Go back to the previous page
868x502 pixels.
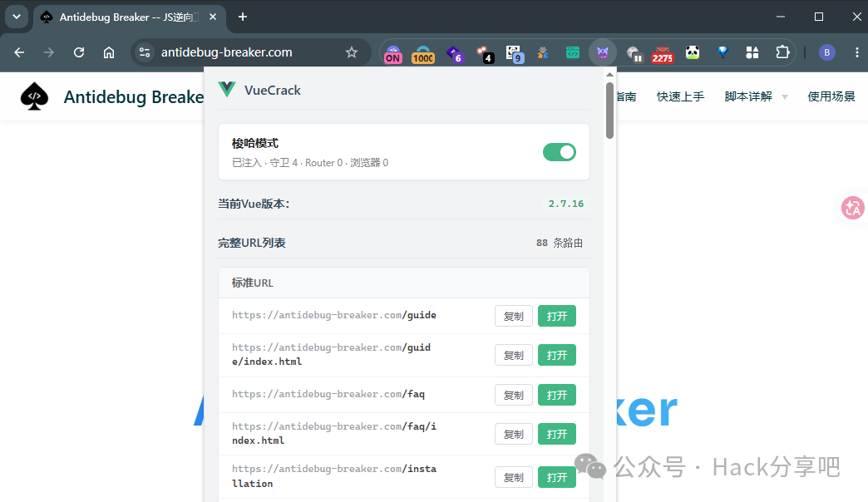[19, 52]
